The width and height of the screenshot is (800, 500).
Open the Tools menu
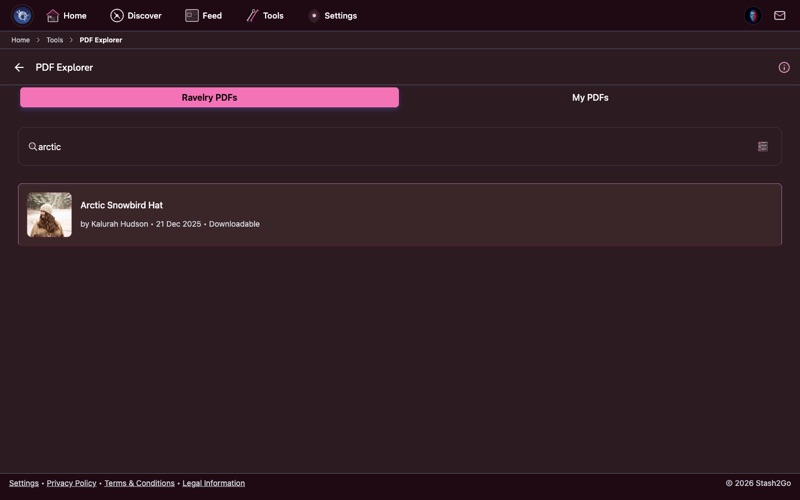(265, 16)
